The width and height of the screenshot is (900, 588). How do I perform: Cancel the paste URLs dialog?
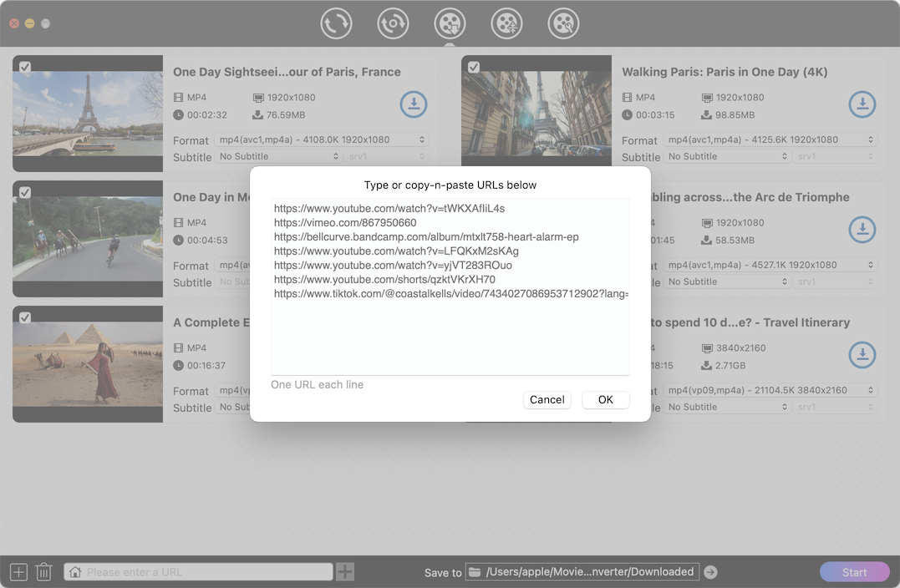tap(547, 400)
